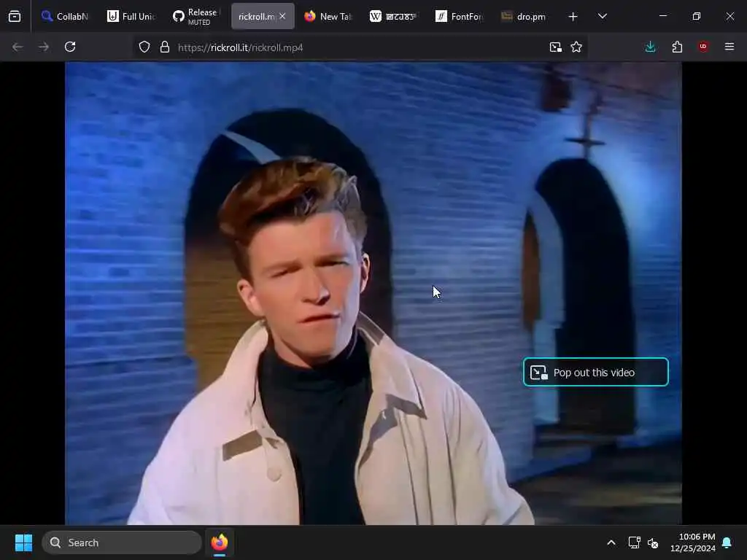Open Firefox from the taskbar
This screenshot has height=560, width=747.
220,542
